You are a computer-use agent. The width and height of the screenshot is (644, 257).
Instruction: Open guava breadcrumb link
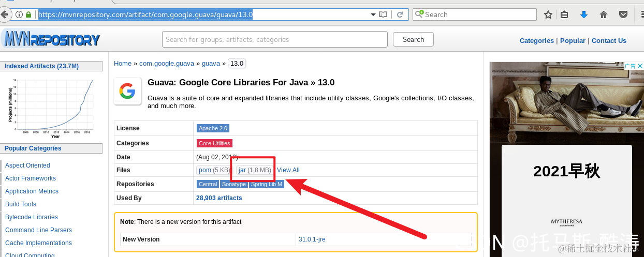click(x=211, y=64)
